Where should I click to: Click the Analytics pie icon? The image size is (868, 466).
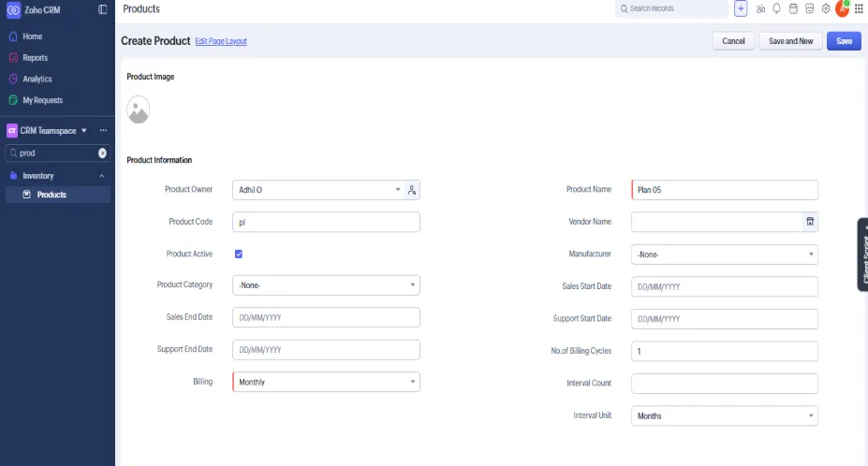13,80
